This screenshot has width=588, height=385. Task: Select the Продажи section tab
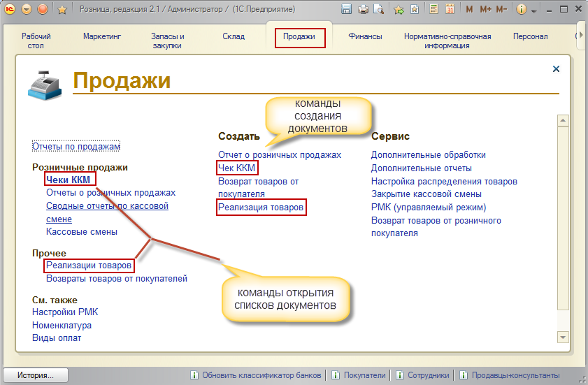299,36
